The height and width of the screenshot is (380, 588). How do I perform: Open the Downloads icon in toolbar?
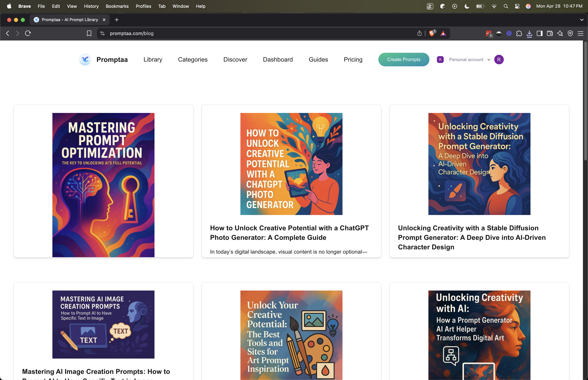(x=529, y=33)
